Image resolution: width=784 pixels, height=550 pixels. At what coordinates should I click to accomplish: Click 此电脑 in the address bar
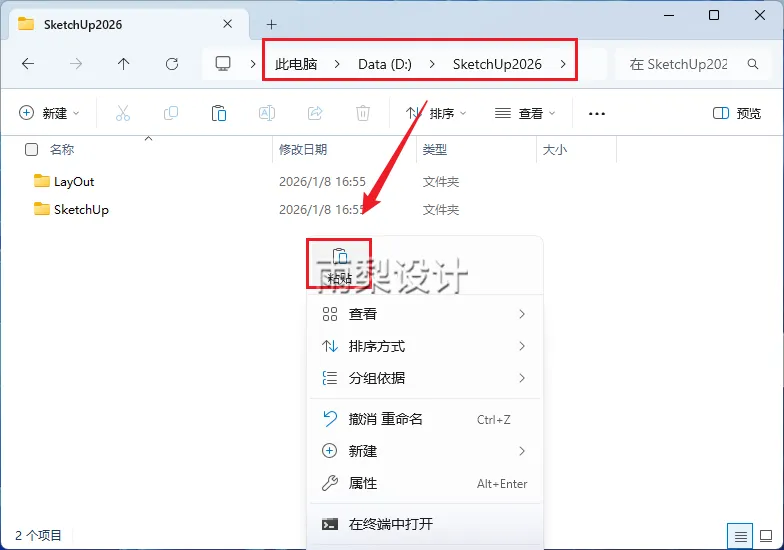coord(296,64)
